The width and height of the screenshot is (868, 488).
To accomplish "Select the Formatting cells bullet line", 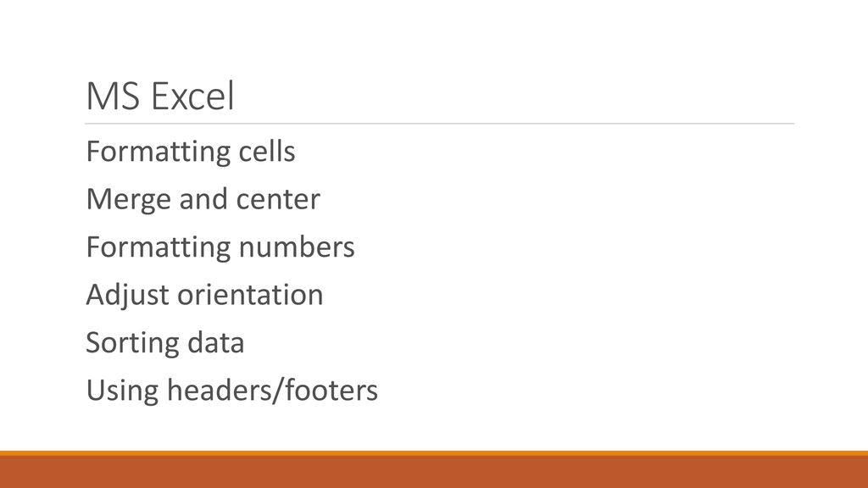I will 191,152.
